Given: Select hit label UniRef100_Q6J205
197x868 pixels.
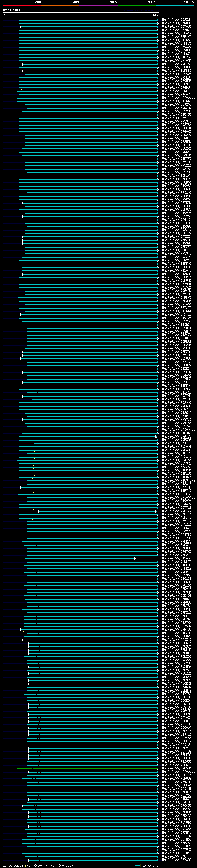Looking at the screenshot, I should coord(177,104).
